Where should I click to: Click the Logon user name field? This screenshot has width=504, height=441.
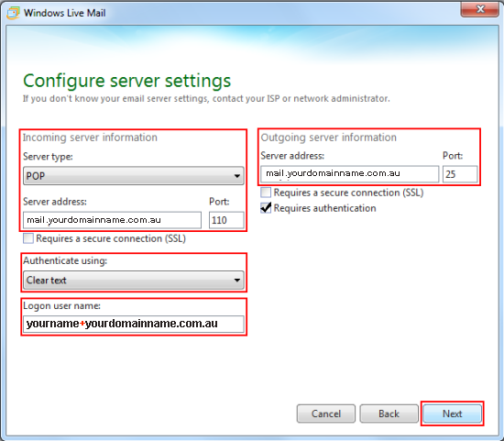click(x=134, y=324)
